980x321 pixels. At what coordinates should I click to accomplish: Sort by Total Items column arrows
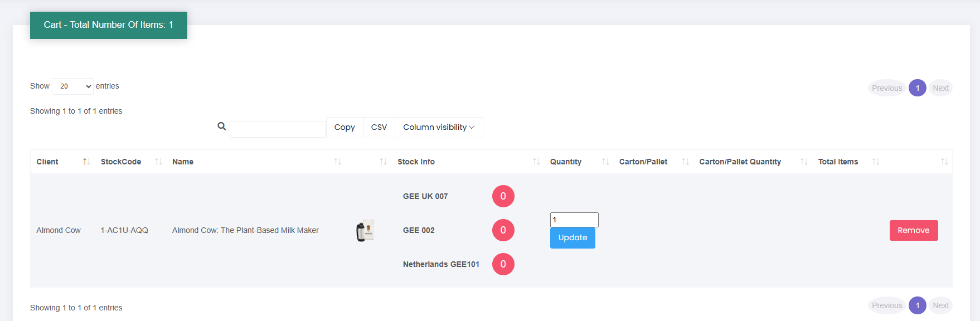pyautogui.click(x=876, y=162)
